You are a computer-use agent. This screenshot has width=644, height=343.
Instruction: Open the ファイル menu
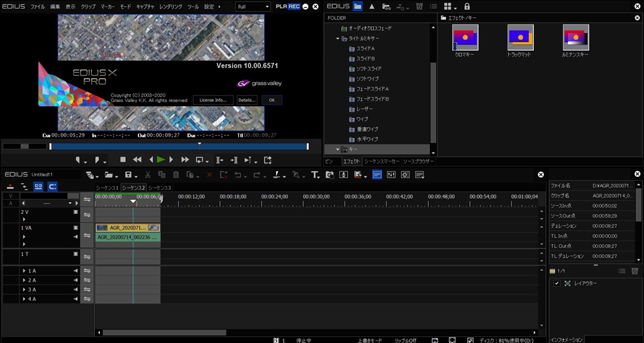pyautogui.click(x=38, y=6)
